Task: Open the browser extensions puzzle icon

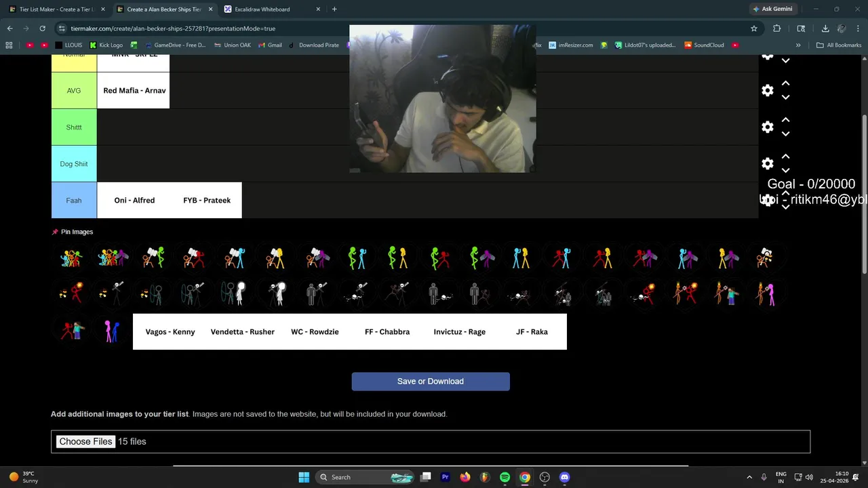Action: tap(777, 28)
